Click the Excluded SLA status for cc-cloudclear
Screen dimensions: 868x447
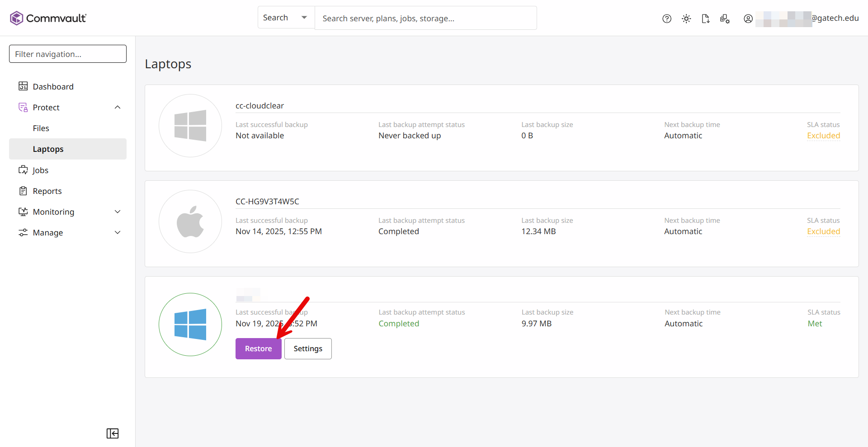[823, 136]
